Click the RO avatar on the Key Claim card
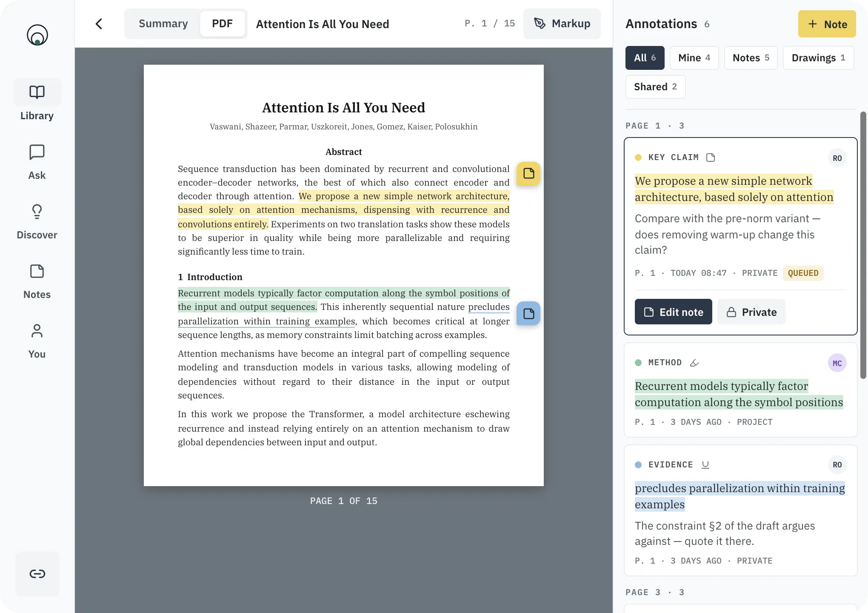Image resolution: width=868 pixels, height=613 pixels. (837, 158)
